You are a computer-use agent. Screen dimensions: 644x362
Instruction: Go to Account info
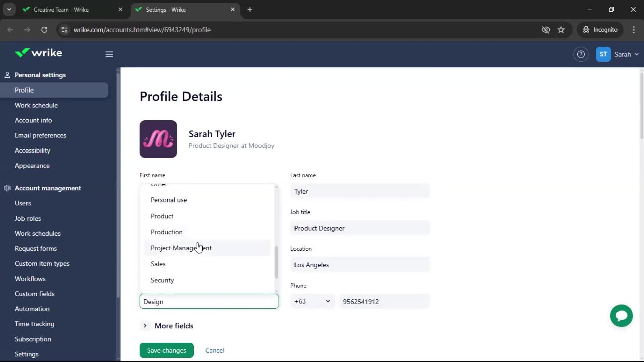33,120
